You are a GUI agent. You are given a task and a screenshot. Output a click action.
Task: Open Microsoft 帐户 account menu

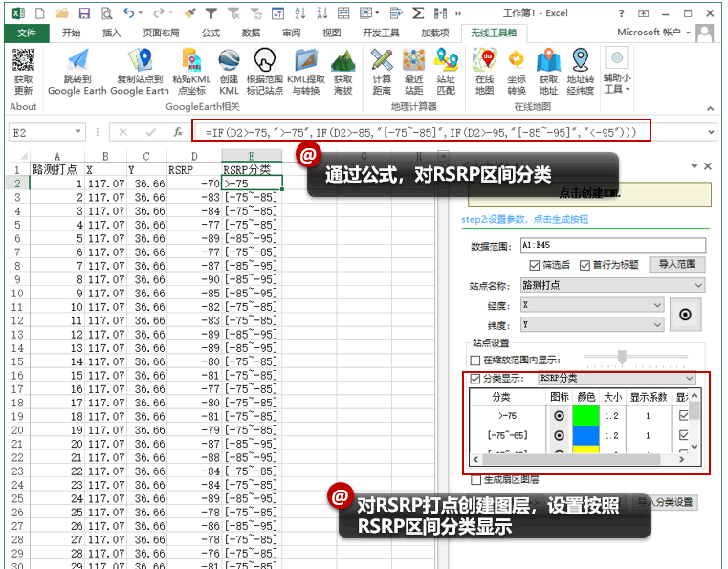(x=653, y=33)
